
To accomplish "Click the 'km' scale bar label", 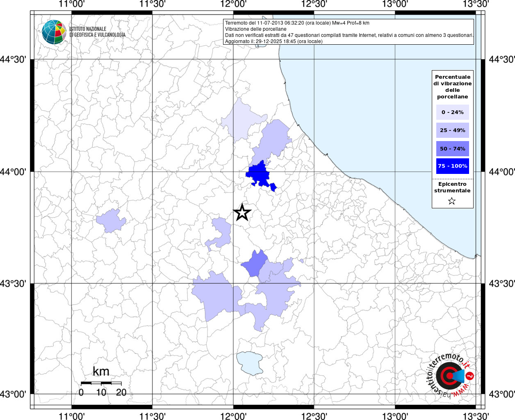I will [x=101, y=372].
